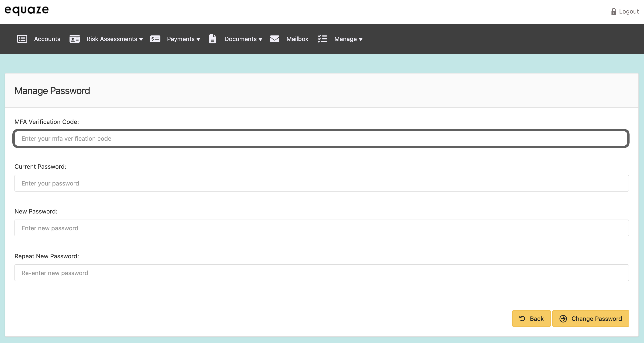Click the Documents file icon
Screen dimensions: 644x343
[x=212, y=39]
